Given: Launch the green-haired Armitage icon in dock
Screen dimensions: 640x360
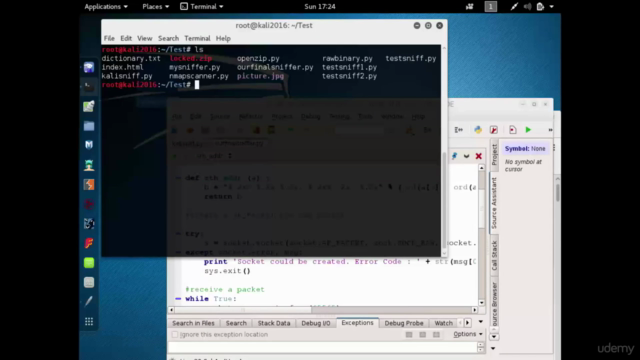Looking at the screenshot, I should point(89,165).
